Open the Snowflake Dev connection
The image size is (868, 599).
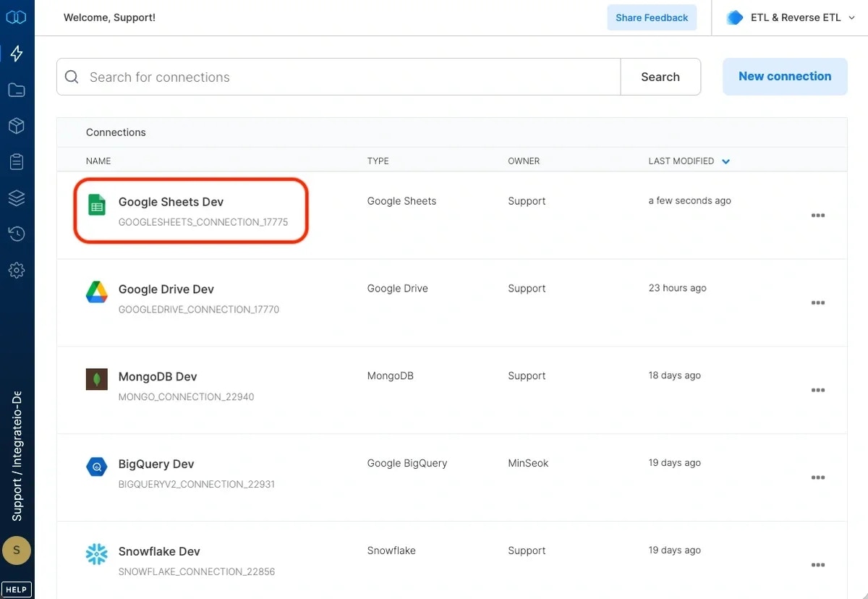[x=159, y=551]
